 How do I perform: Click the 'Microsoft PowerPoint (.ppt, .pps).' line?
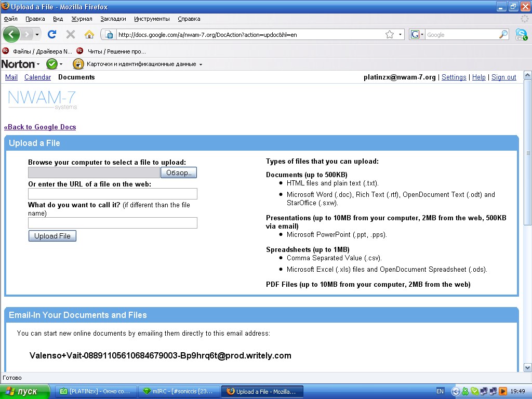[x=337, y=234]
